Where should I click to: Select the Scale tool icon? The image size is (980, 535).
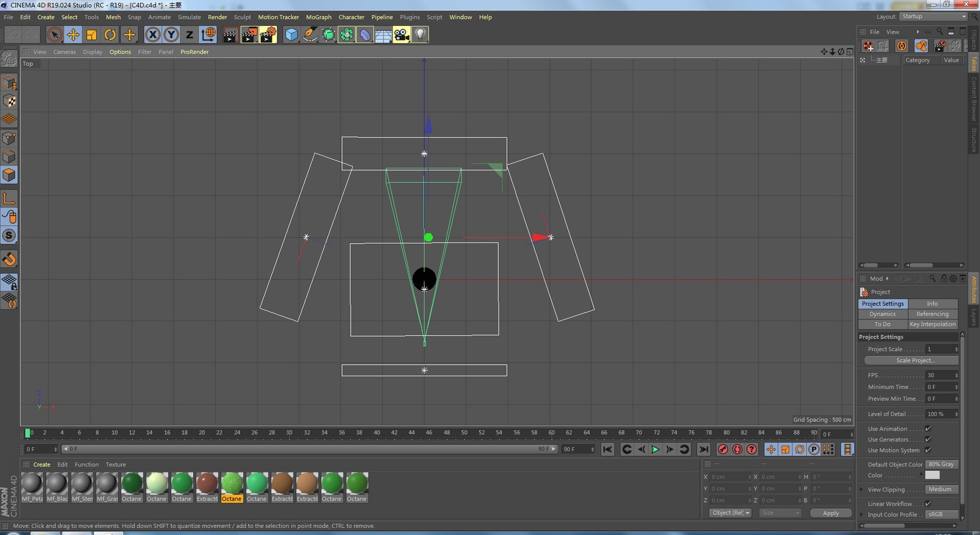coord(92,35)
